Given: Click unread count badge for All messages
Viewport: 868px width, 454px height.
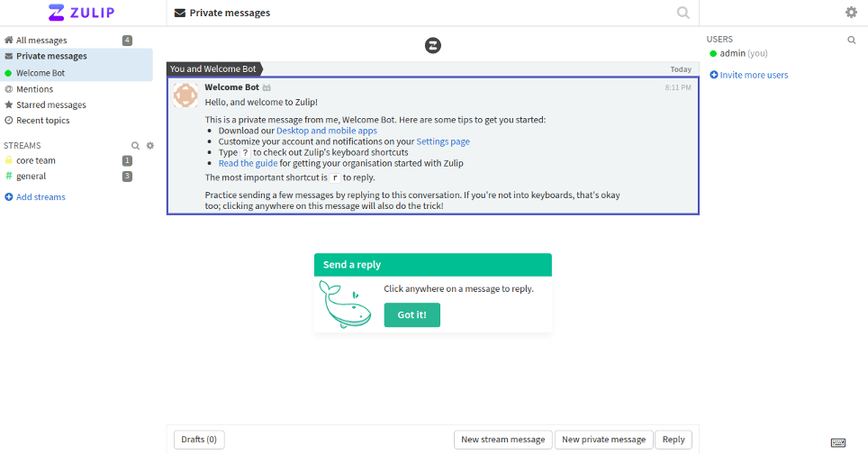Looking at the screenshot, I should (127, 41).
